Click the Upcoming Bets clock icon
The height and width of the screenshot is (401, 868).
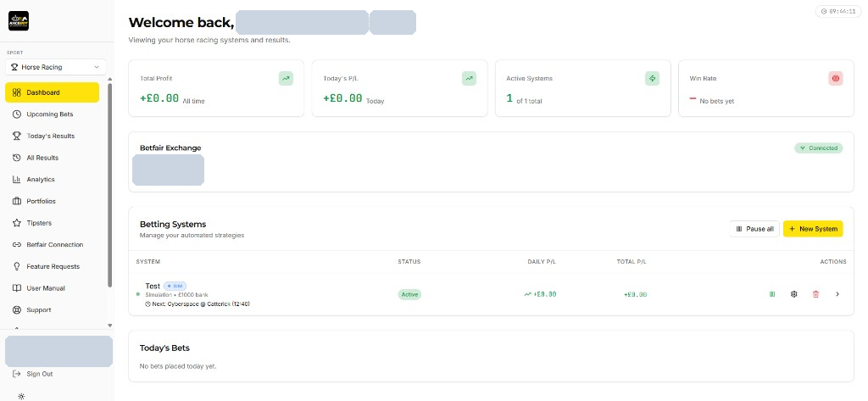[17, 114]
